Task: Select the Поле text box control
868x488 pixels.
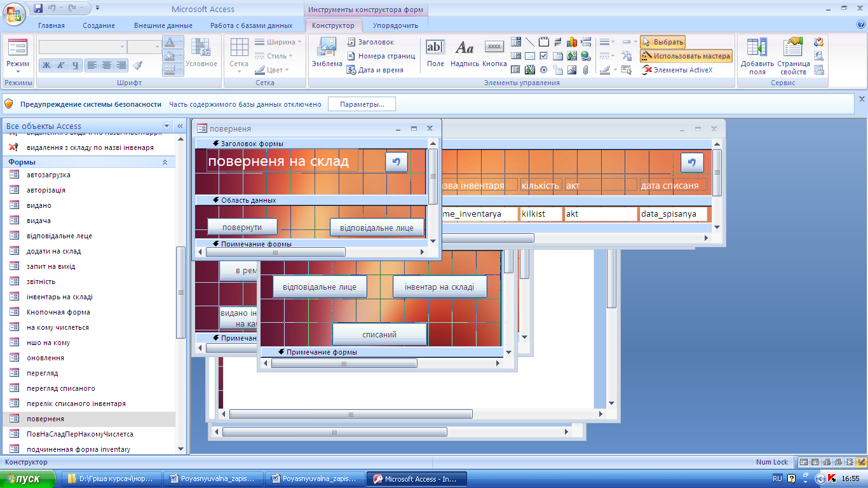Action: (435, 52)
